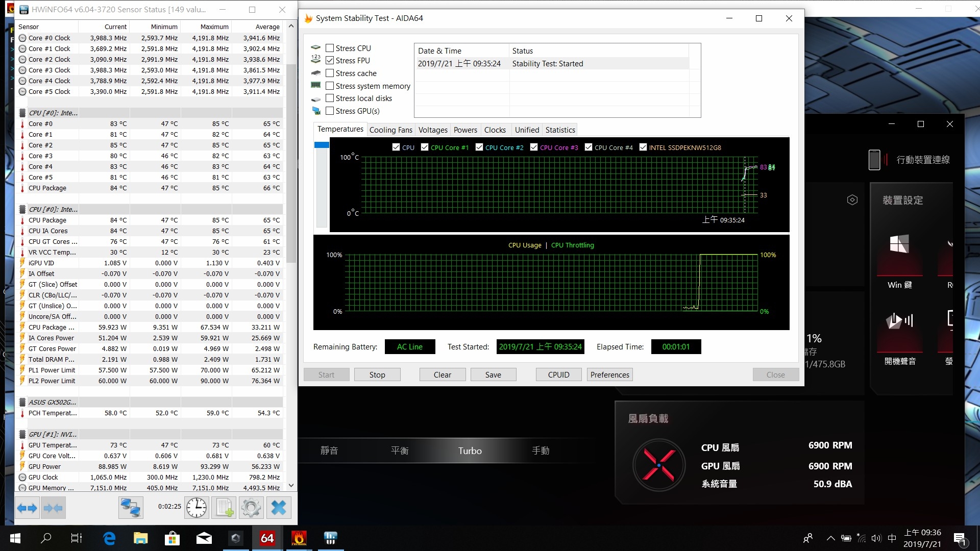The width and height of the screenshot is (980, 551).
Task: Switch to Voltages tab
Action: [433, 130]
